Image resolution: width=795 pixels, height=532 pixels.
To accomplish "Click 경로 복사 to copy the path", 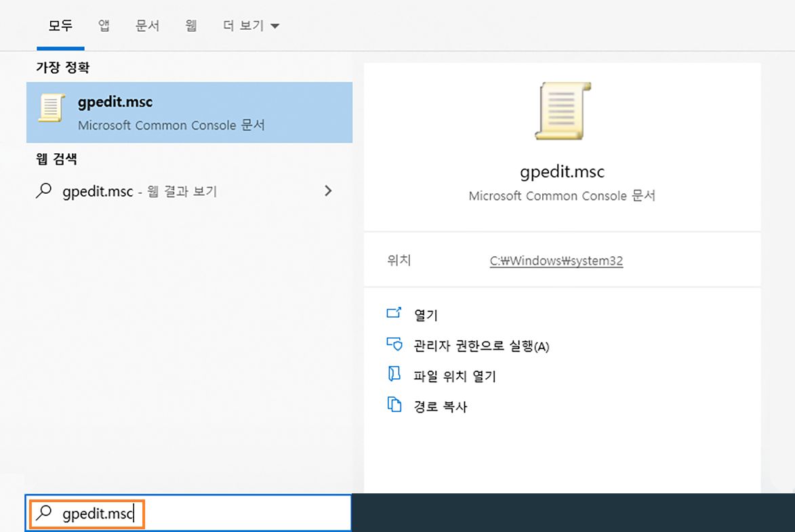I will tap(440, 407).
